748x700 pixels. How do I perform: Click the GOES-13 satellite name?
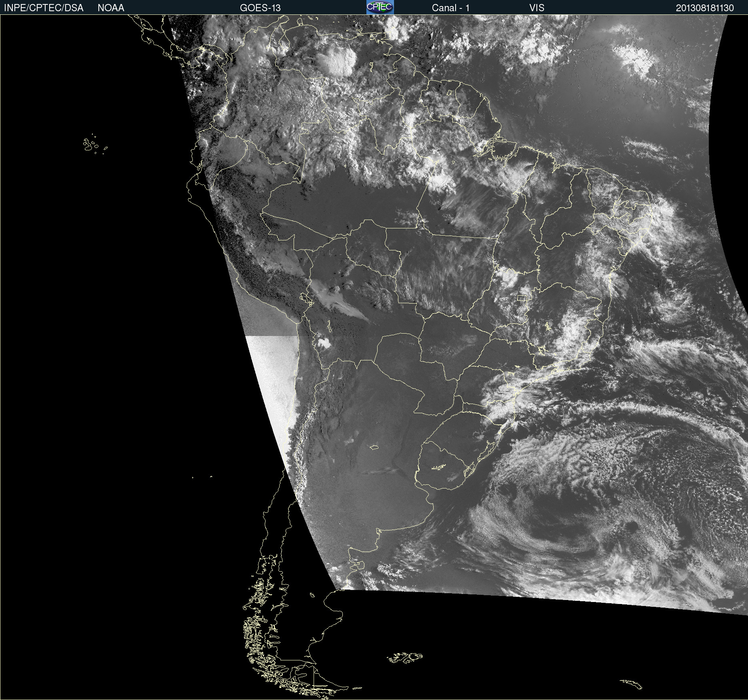(260, 8)
